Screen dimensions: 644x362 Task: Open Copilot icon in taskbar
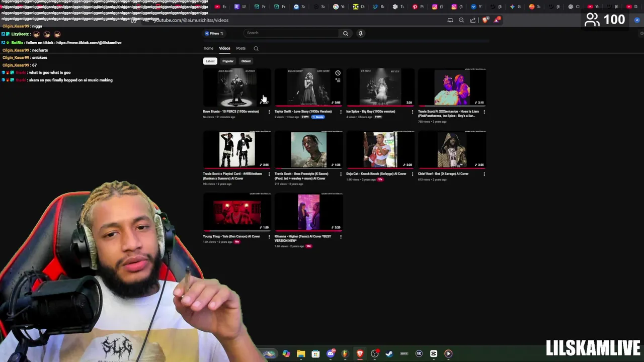click(286, 354)
